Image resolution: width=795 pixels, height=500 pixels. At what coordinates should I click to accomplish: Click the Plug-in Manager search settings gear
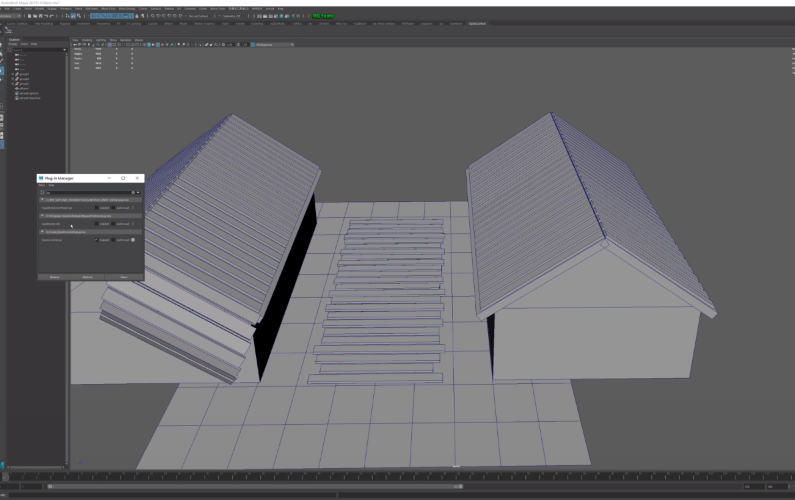pos(133,193)
